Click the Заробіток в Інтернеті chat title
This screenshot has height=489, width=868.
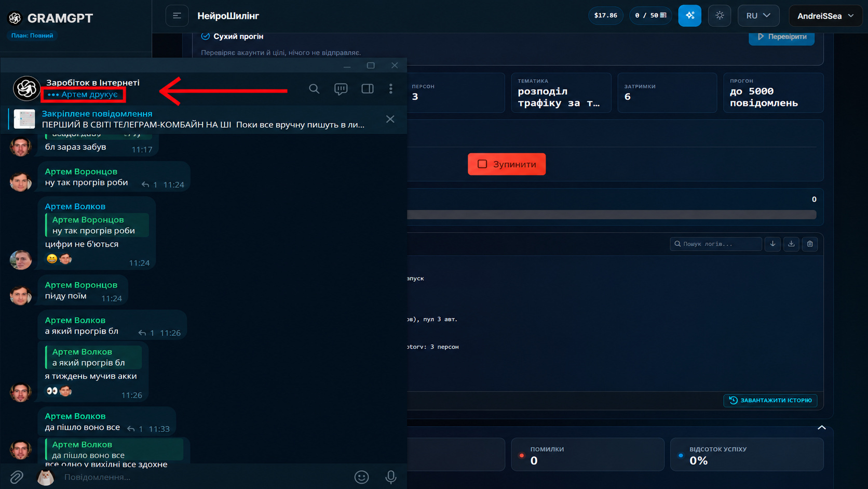[x=93, y=83]
